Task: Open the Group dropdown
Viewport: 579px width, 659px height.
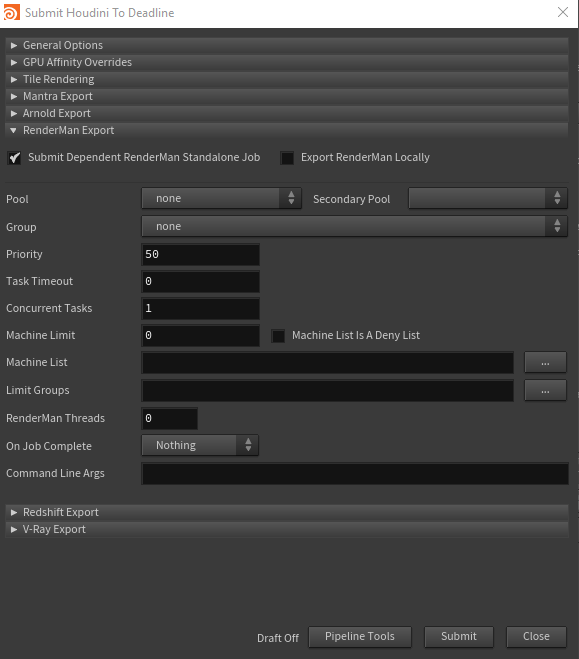Action: coord(355,227)
